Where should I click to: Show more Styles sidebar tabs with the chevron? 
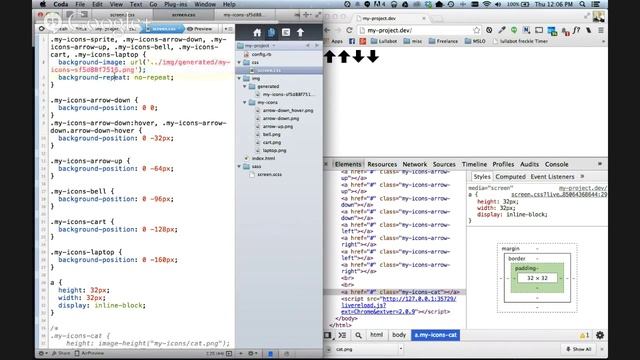click(582, 177)
